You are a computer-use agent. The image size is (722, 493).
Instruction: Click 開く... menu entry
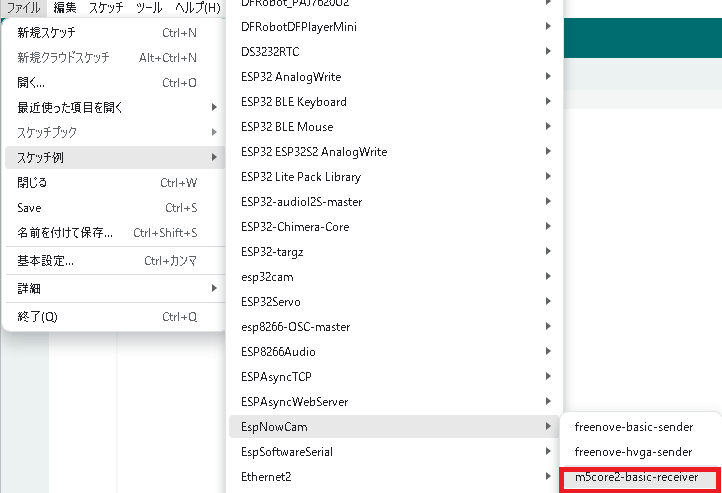115,83
